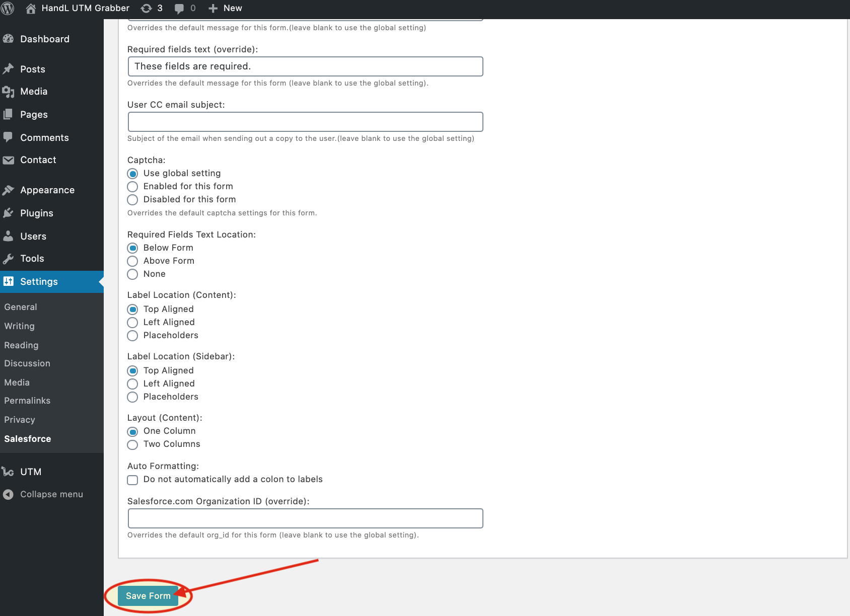Click the Save Form button
Screen dimensions: 850x616
pos(148,596)
